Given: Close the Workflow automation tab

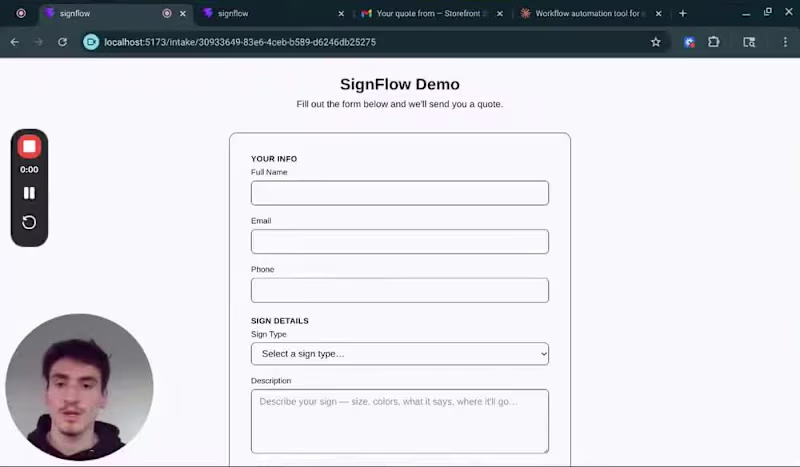Looking at the screenshot, I should click(x=659, y=13).
